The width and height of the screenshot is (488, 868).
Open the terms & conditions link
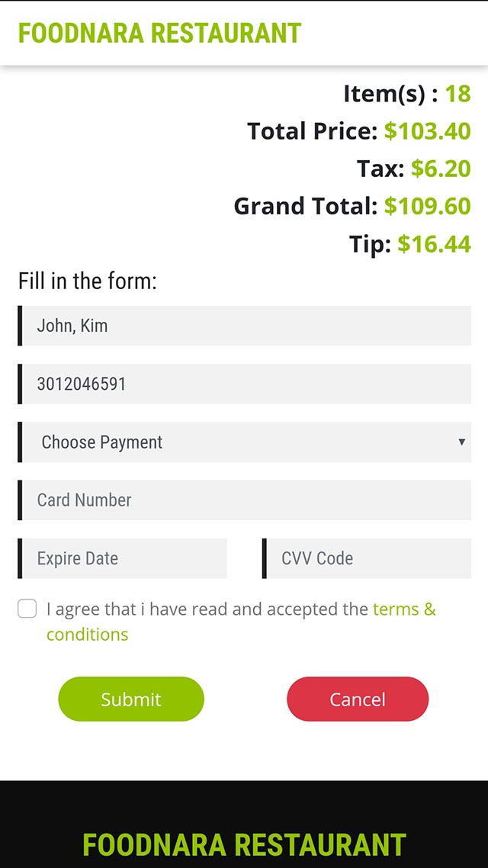[403, 609]
